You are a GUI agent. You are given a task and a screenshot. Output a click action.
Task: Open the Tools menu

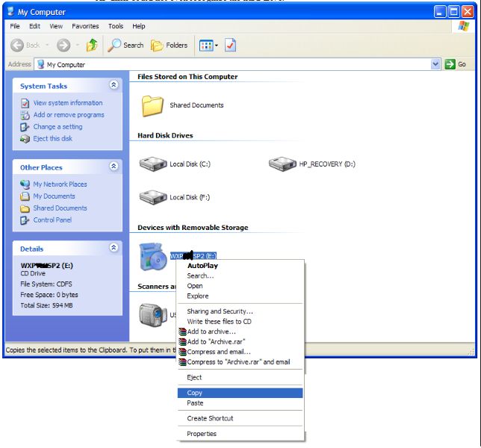116,26
